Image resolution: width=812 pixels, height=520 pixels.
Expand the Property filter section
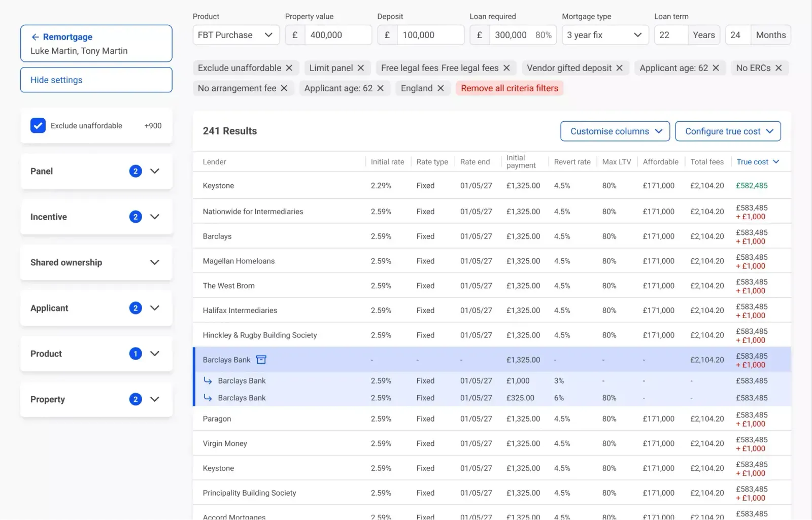pyautogui.click(x=155, y=400)
